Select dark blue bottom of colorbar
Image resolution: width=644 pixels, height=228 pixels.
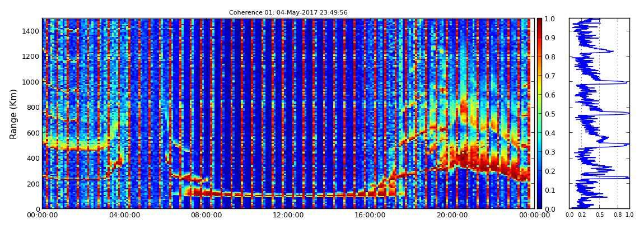pos(539,206)
